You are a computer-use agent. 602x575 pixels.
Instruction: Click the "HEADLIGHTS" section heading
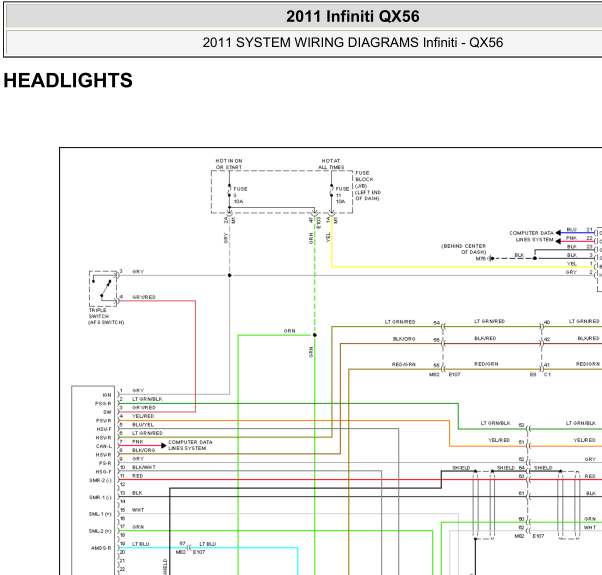pos(68,80)
